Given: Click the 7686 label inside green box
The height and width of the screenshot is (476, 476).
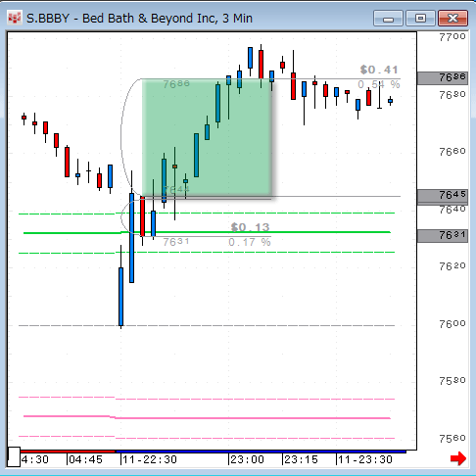Looking at the screenshot, I should tap(176, 84).
